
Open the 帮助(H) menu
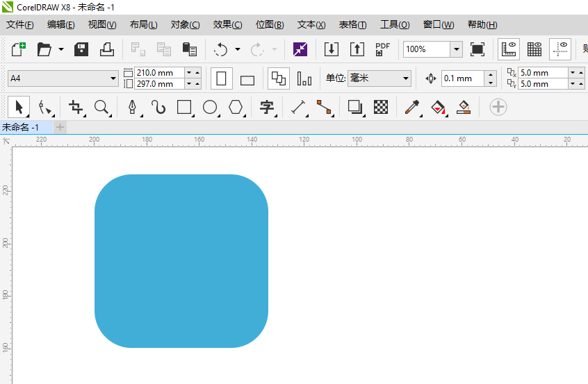[x=482, y=25]
